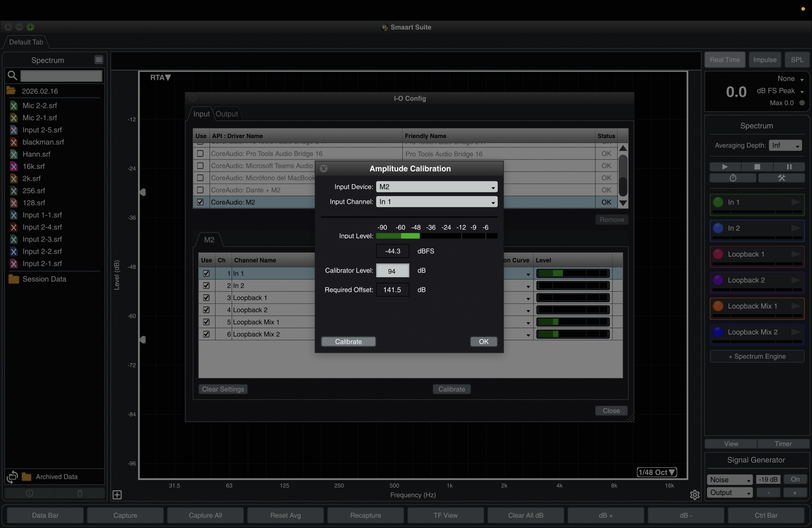
Task: Click the resize grip of I-O Config window
Action: (x=630, y=418)
